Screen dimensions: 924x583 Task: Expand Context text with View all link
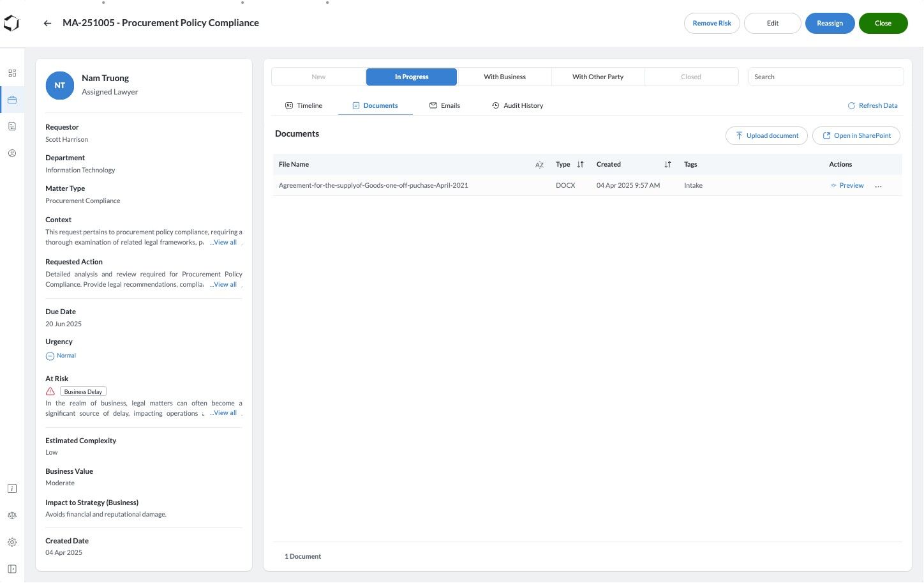[224, 243]
